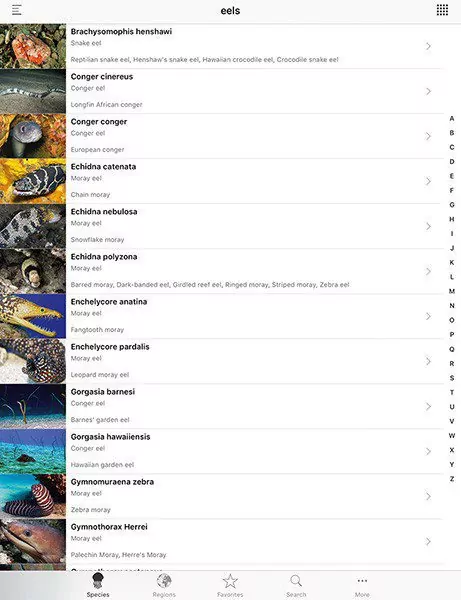The width and height of the screenshot is (461, 600).
Task: Select letter Z in side index
Action: [452, 479]
